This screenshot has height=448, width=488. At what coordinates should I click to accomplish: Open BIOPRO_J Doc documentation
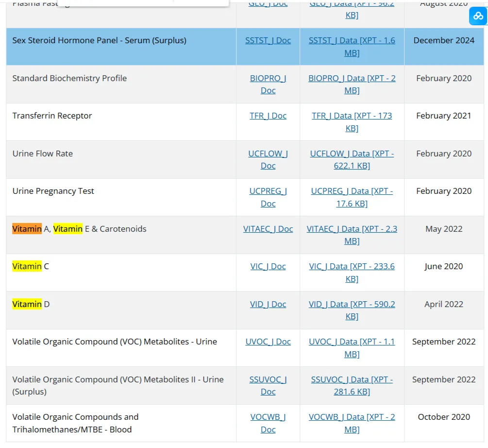click(268, 85)
